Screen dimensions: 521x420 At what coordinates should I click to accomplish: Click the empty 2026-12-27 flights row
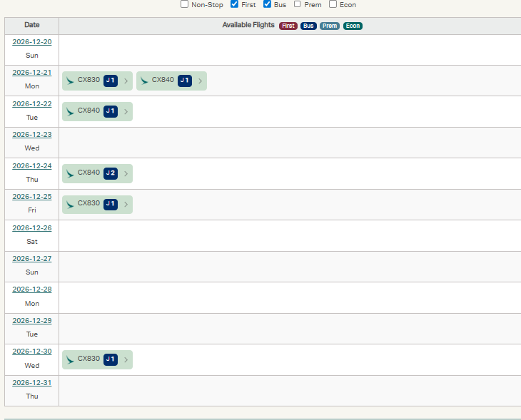coord(289,267)
